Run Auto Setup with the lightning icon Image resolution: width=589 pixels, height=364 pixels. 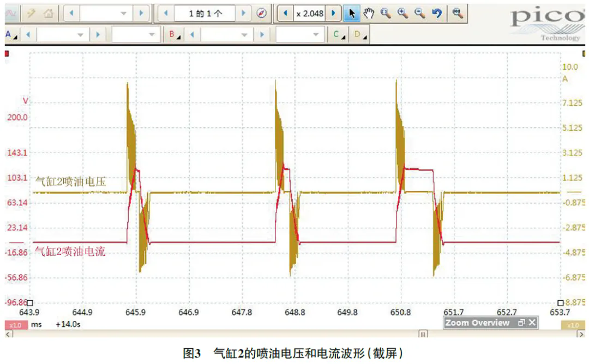pos(31,14)
